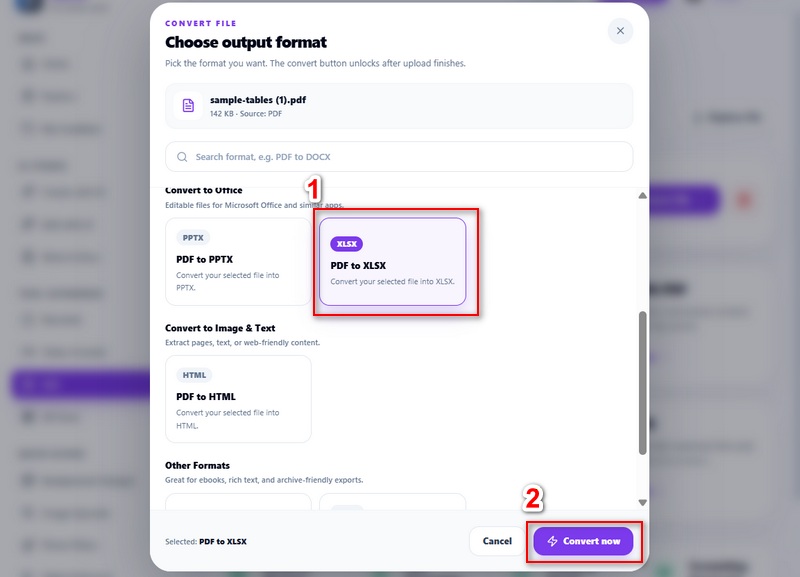Click the magnifier icon in search box
800x577 pixels.
pyautogui.click(x=182, y=157)
